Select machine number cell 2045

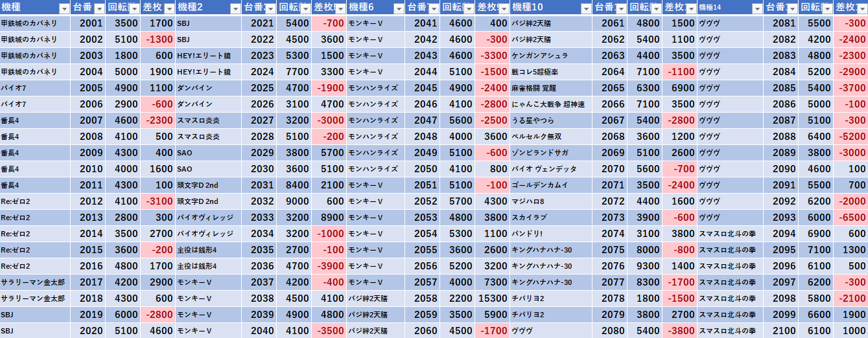point(422,88)
